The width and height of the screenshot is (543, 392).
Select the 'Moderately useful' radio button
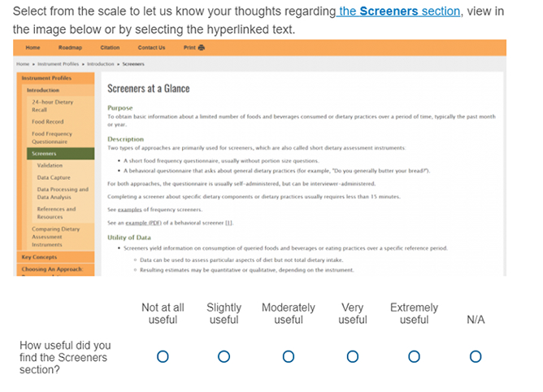(x=289, y=356)
